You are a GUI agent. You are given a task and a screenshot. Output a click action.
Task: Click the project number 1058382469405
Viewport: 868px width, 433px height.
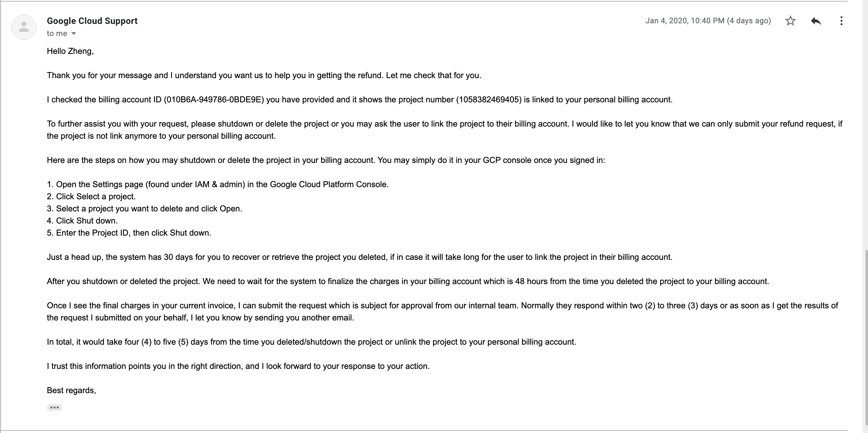489,100
